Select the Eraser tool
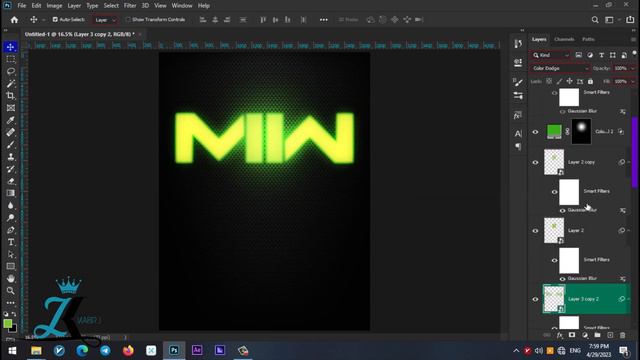The height and width of the screenshot is (360, 640). point(11,181)
